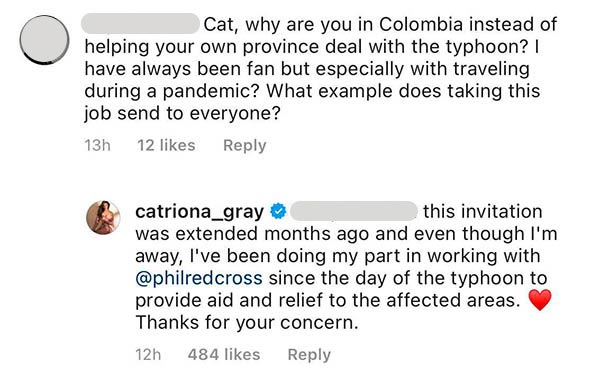Viewport: 600px width, 380px height.
Task: Click the text 'Thanks for your concern.'
Action: coord(247,323)
